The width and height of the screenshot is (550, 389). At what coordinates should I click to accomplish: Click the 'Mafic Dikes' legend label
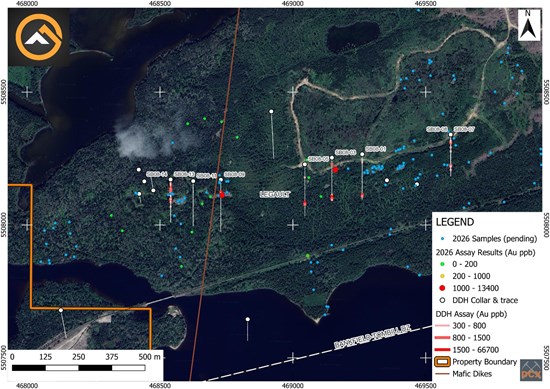pyautogui.click(x=472, y=374)
